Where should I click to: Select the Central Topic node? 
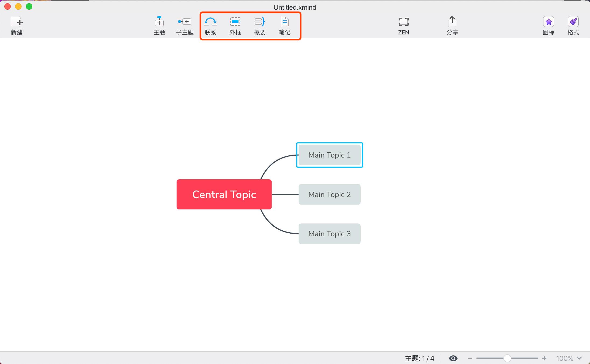click(x=224, y=194)
